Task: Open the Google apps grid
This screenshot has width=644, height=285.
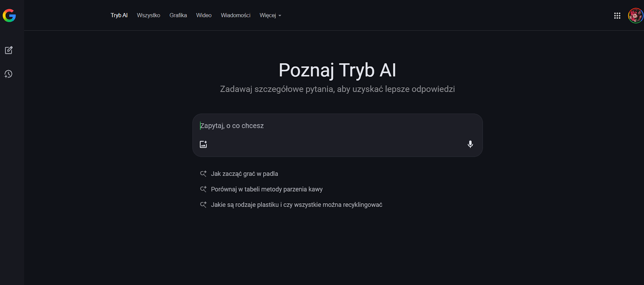Action: (x=617, y=16)
